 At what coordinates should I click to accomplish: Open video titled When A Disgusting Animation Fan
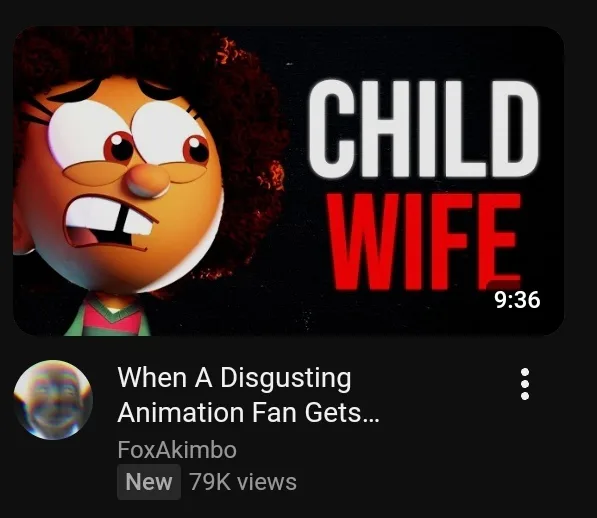pyautogui.click(x=248, y=395)
